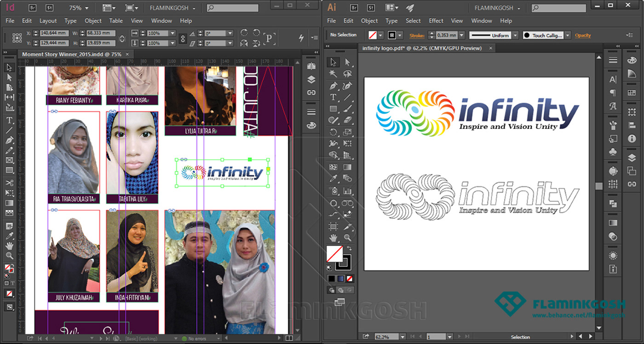
Task: Click Illustrator's stroke weight field
Action: (447, 35)
